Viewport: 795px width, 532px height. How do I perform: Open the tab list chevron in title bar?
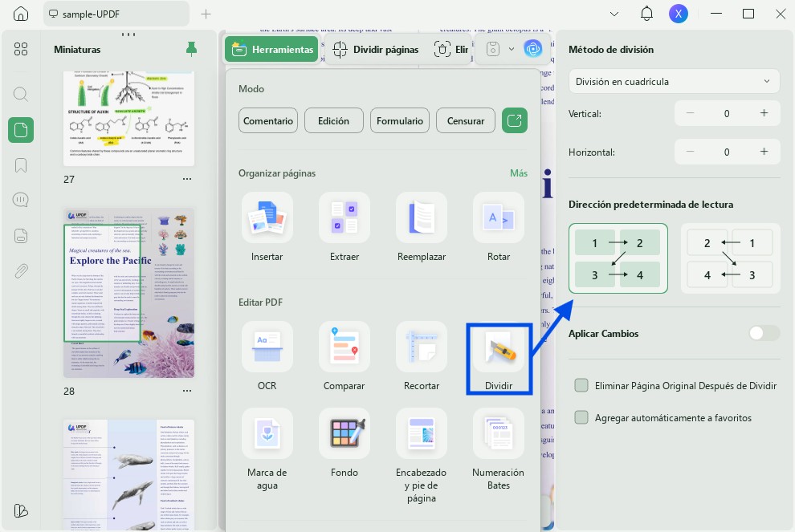tap(614, 14)
